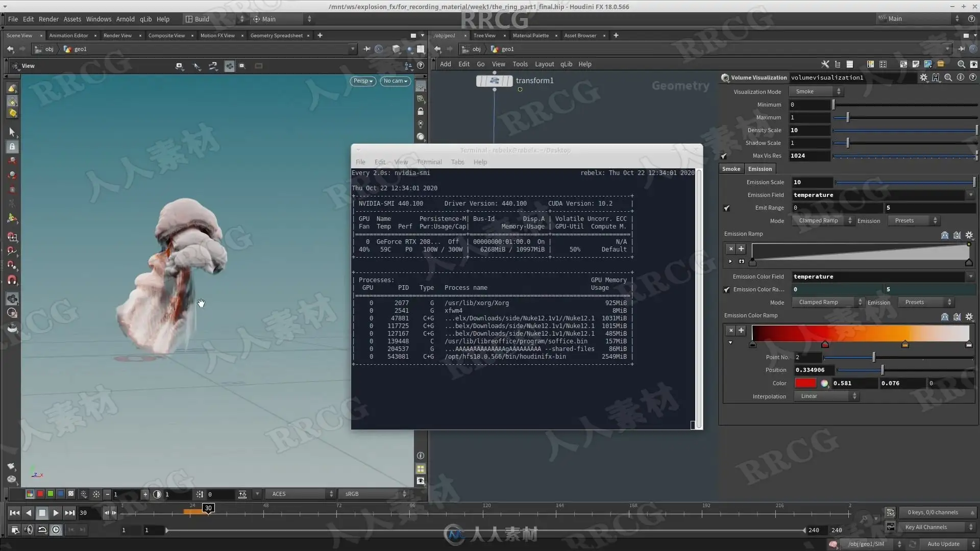Viewport: 980px width, 551px height.
Task: Open the File menu in Houdini
Action: (13, 19)
